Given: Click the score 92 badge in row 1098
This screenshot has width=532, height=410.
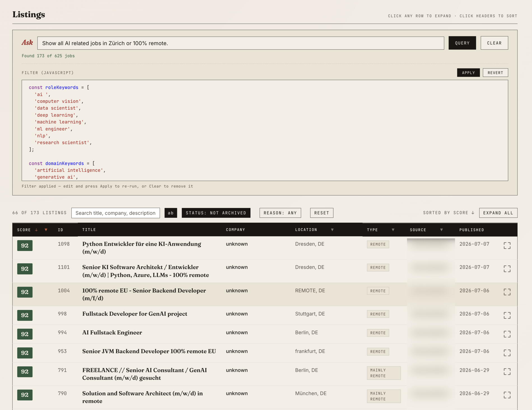Looking at the screenshot, I should (25, 245).
